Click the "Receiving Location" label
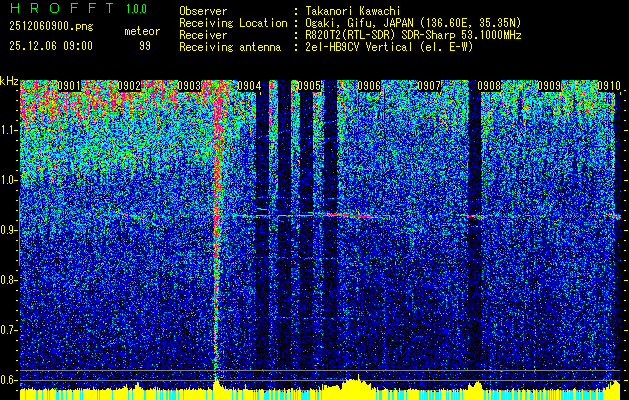The image size is (629, 400). click(233, 23)
